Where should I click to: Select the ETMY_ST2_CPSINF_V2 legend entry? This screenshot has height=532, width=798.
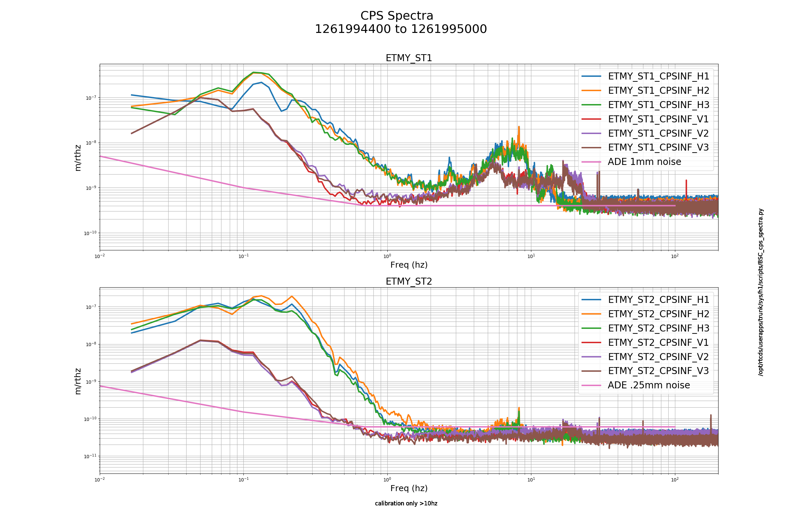pos(645,356)
